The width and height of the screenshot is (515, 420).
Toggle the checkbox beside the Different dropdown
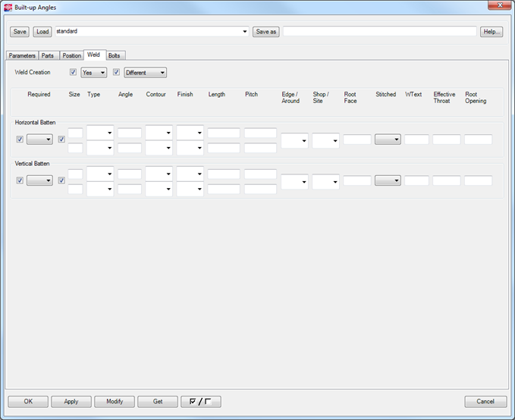pyautogui.click(x=117, y=73)
